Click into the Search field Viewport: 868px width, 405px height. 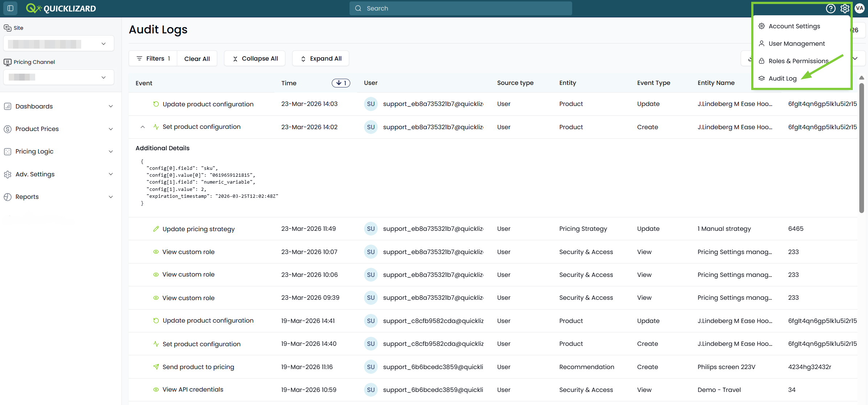click(461, 8)
